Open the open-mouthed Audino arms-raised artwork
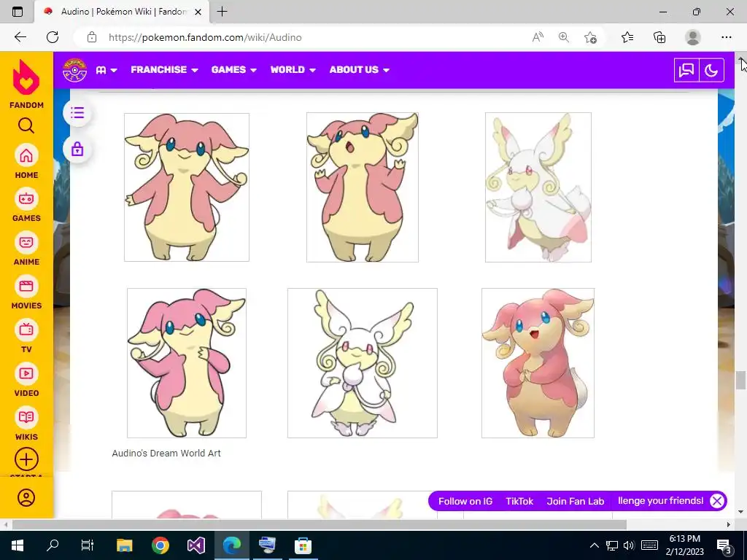The image size is (747, 560). coord(363,187)
